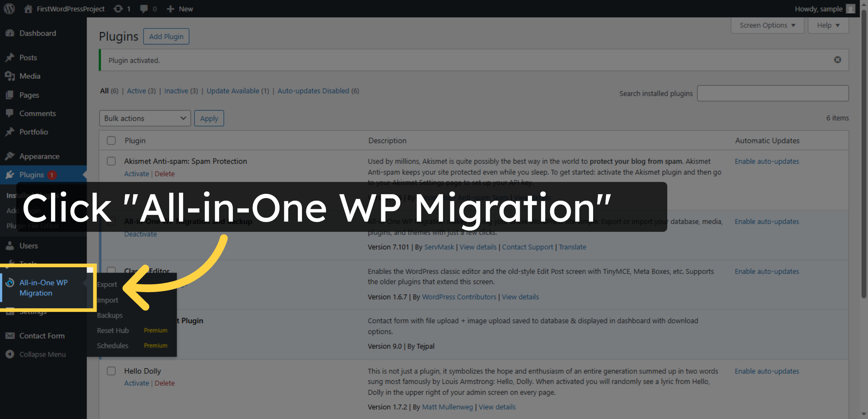Viewport: 868px width, 419px height.
Task: Open Contact Form from the sidebar
Action: (x=42, y=335)
